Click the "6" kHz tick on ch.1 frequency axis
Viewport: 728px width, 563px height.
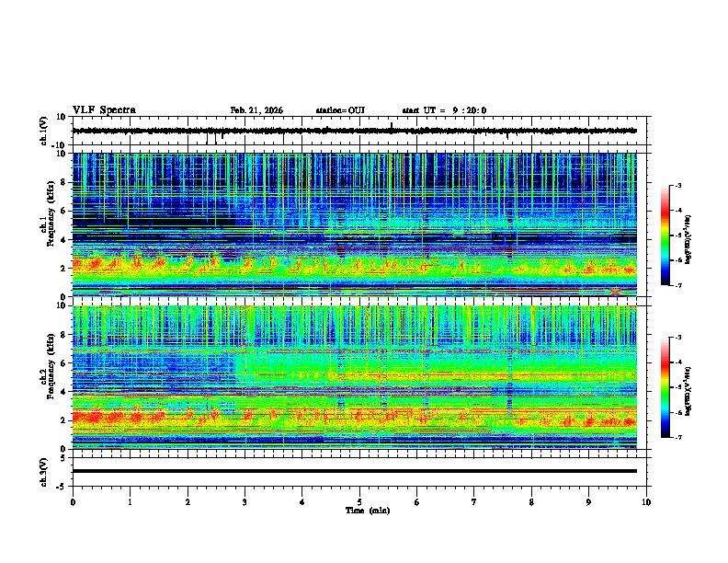pyautogui.click(x=64, y=211)
